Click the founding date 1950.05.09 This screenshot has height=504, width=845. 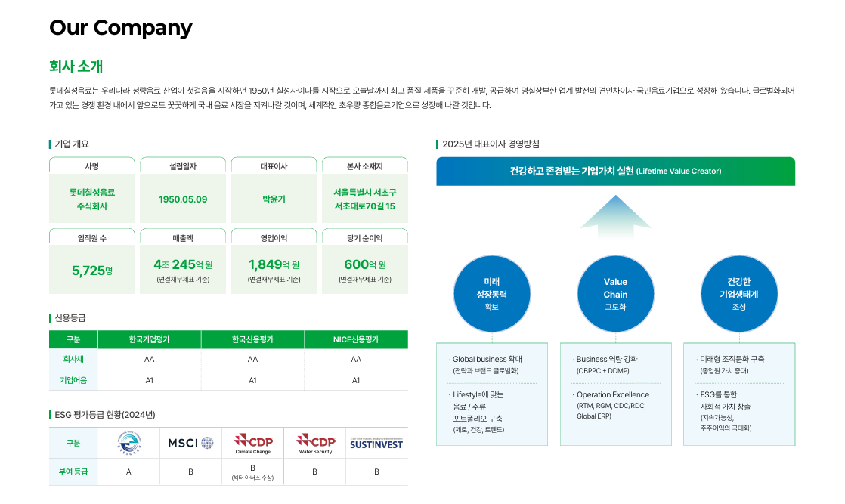pyautogui.click(x=183, y=199)
